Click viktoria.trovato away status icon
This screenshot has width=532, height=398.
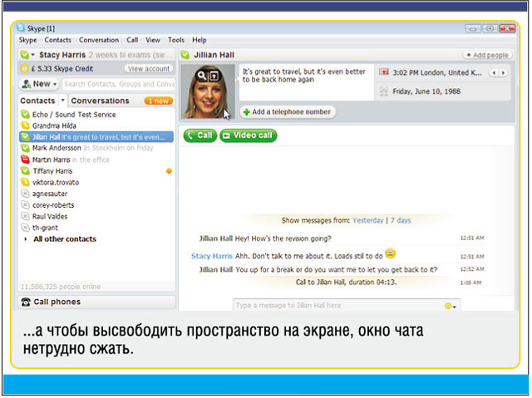25,182
